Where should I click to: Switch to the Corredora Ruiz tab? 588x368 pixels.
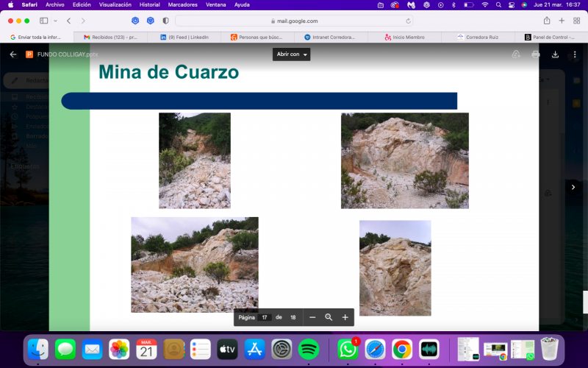478,38
